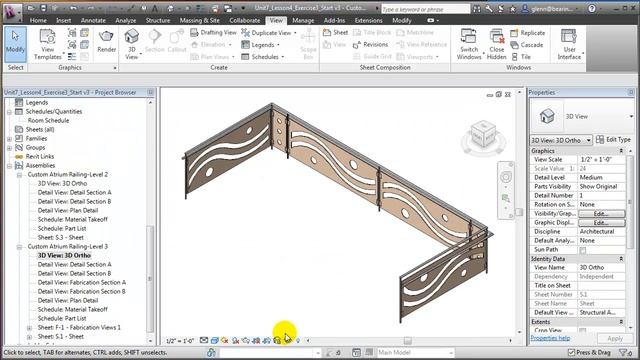
Task: Toggle the Press & Drag checkbox
Action: (571, 352)
